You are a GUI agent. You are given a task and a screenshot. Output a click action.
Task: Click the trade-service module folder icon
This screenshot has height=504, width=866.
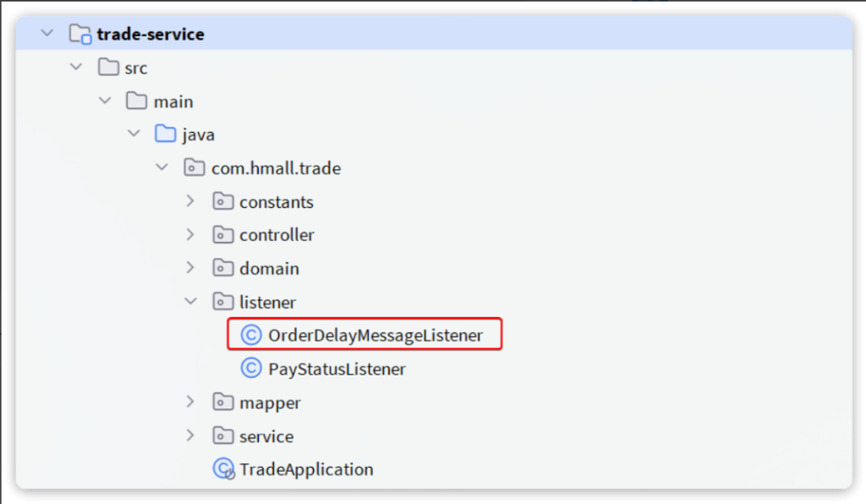(79, 35)
